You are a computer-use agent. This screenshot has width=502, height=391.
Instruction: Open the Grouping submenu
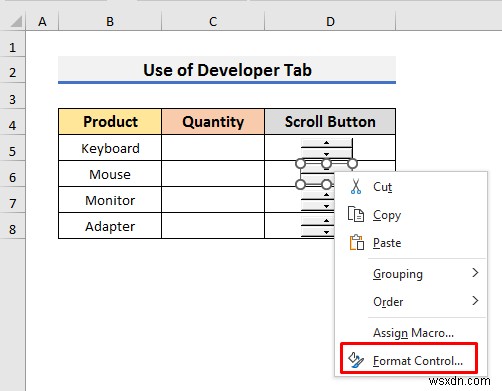coord(411,274)
